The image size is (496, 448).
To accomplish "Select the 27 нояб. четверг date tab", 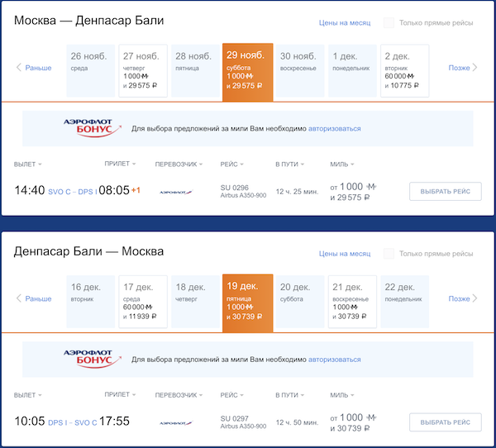I will [143, 69].
